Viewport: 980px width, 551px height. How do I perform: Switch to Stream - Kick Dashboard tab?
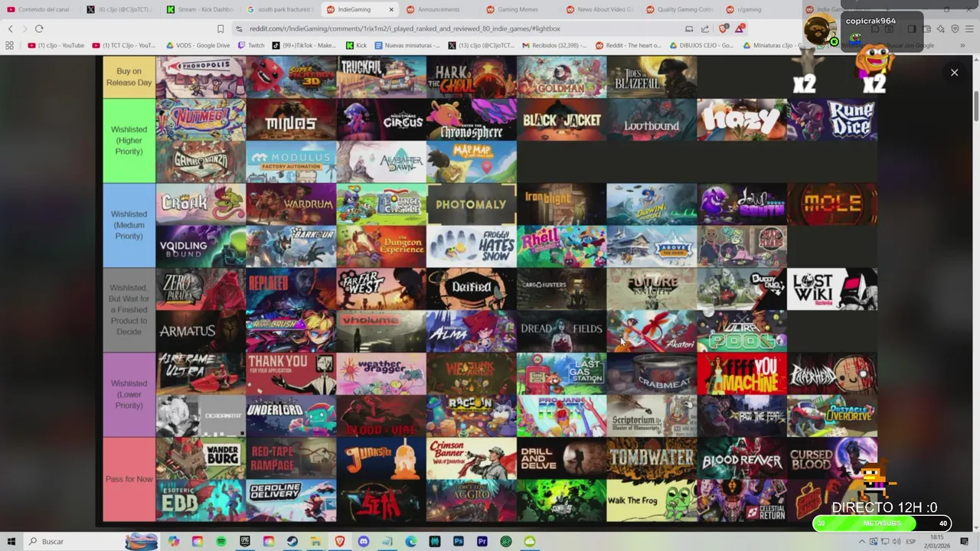point(199,9)
